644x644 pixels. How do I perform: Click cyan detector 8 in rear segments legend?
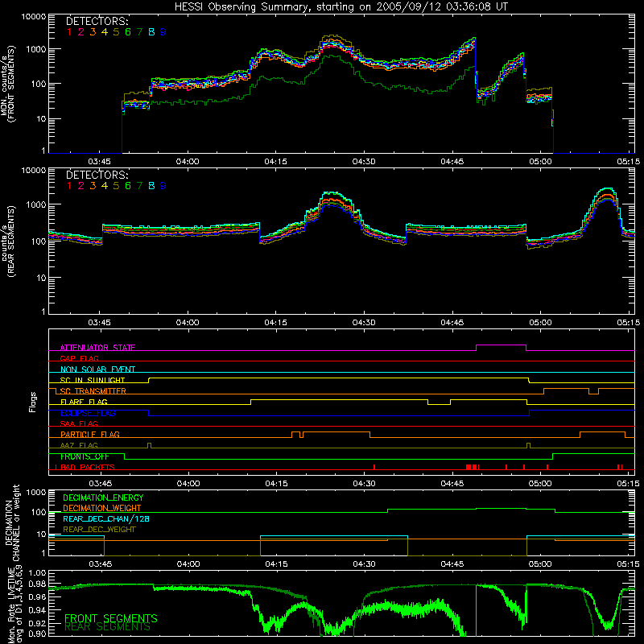151,186
